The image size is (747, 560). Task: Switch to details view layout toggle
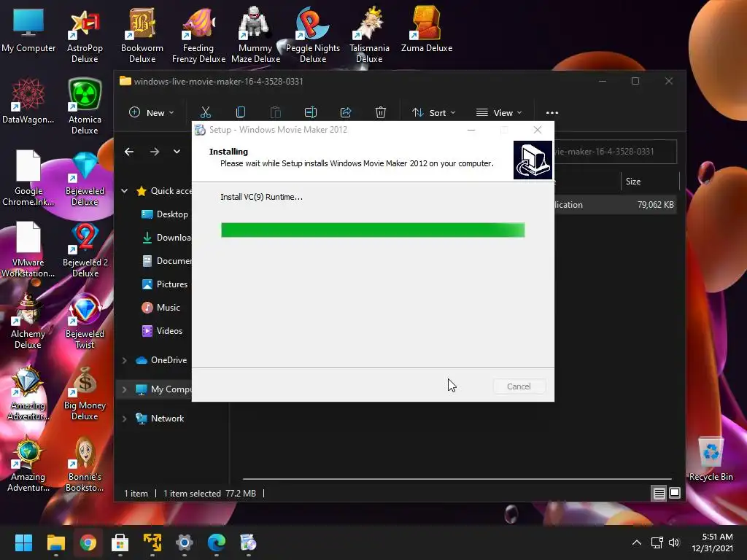pos(659,494)
